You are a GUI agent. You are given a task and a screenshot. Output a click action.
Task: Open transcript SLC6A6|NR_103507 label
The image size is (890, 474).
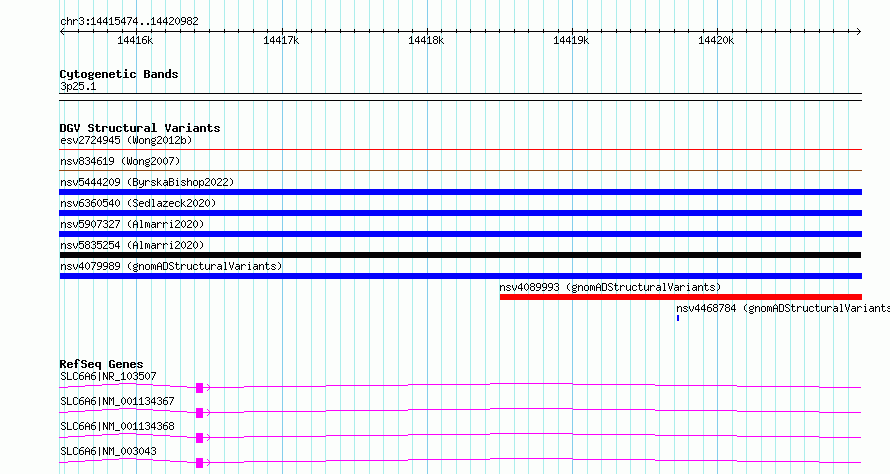(x=108, y=376)
